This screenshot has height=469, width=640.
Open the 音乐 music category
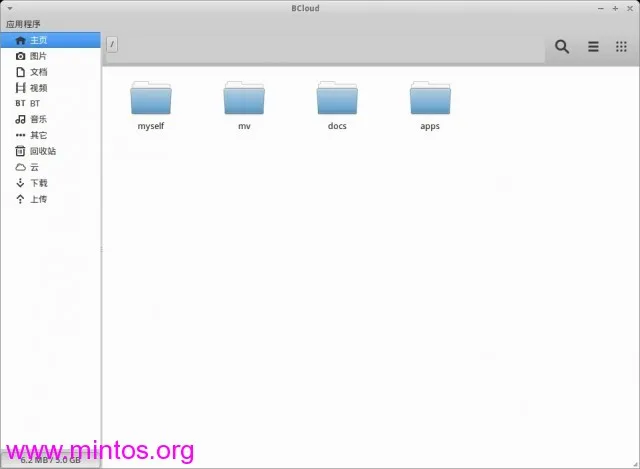click(x=51, y=119)
